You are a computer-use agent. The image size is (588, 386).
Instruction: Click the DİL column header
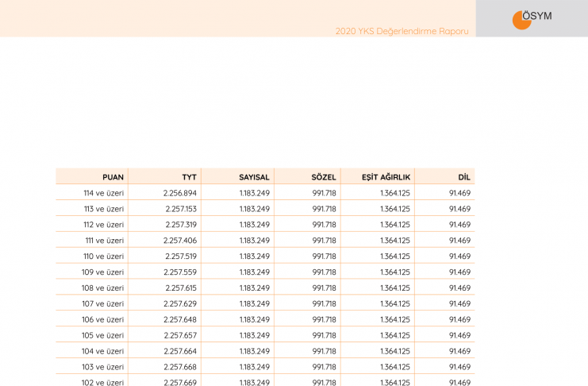point(464,177)
